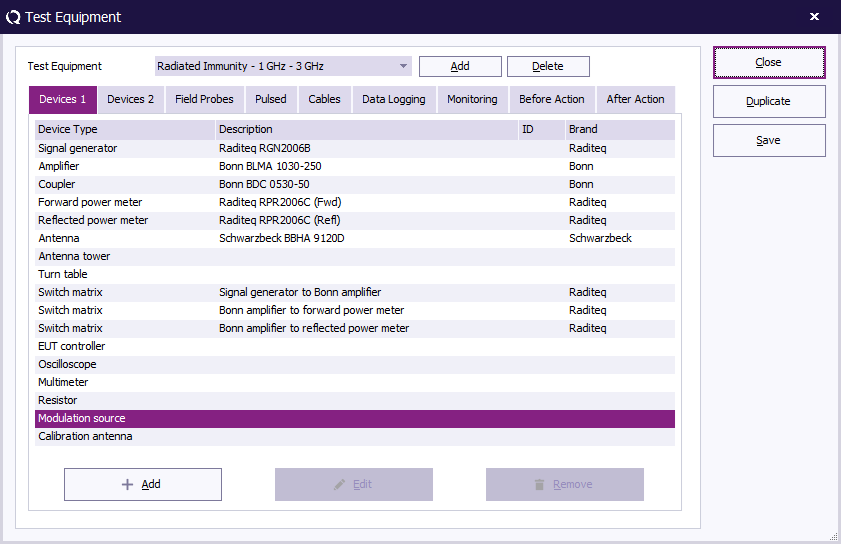Close the Test Equipment window with X
The height and width of the screenshot is (544, 841).
[x=814, y=17]
